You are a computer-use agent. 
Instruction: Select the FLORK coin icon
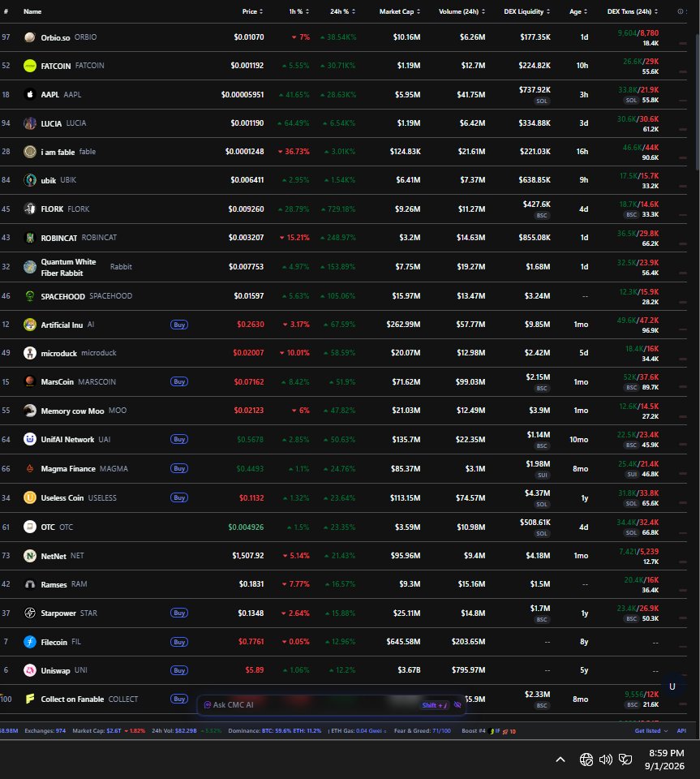pos(30,209)
